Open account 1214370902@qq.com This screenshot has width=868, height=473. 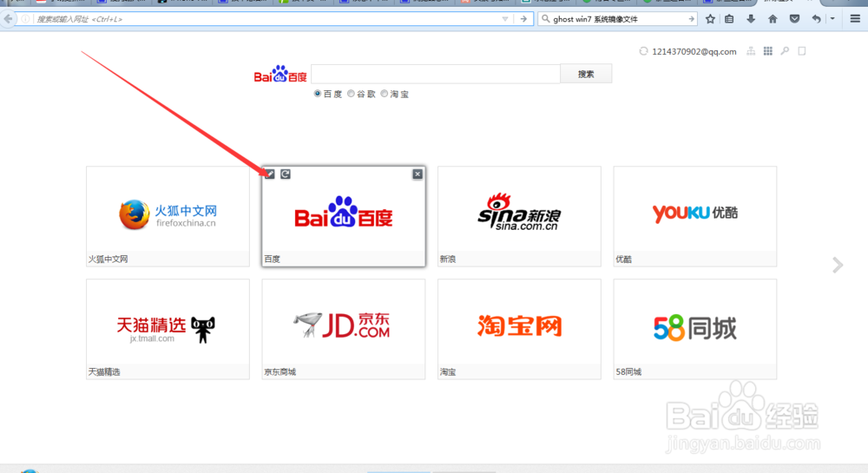pyautogui.click(x=694, y=51)
